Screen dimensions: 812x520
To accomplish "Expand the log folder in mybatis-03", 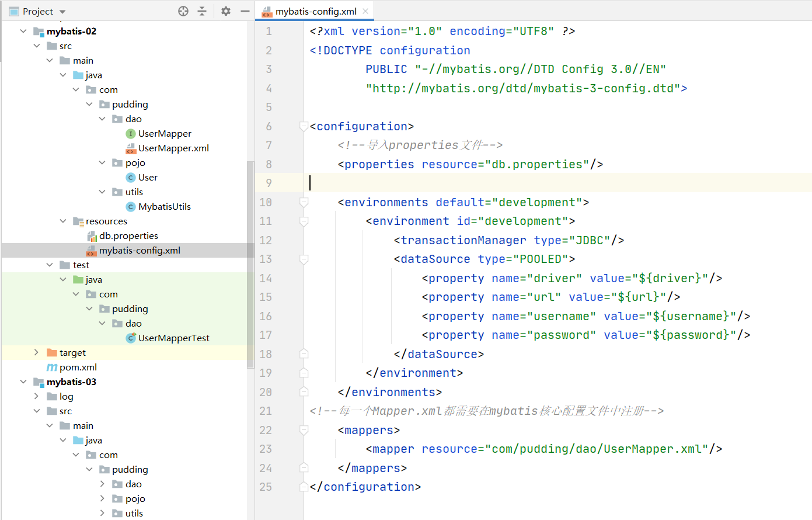I will tap(36, 396).
